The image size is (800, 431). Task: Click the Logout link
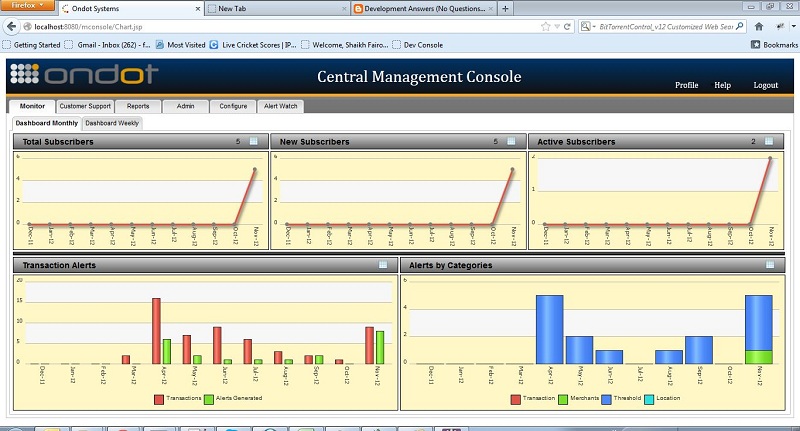[765, 85]
